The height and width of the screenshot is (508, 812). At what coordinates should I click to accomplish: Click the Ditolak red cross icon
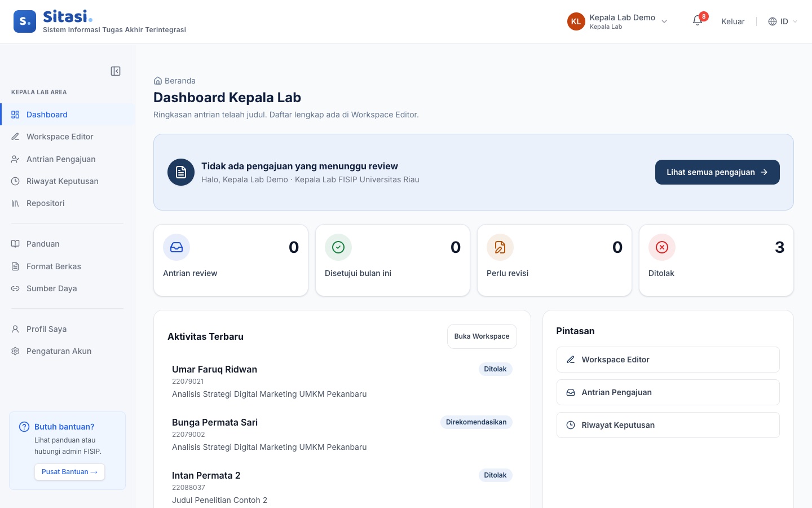[662, 247]
